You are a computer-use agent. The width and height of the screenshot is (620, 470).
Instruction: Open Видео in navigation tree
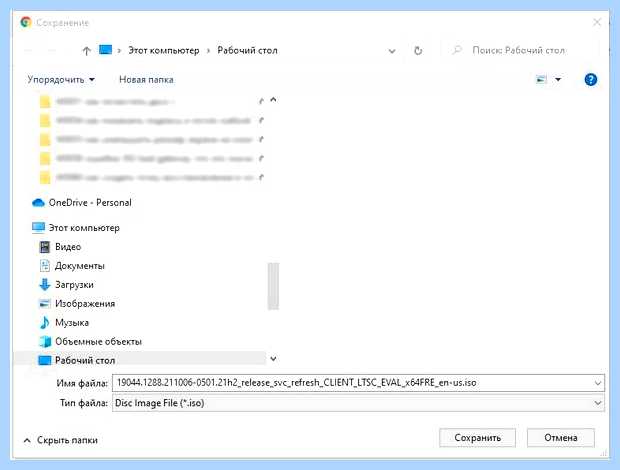pos(68,247)
